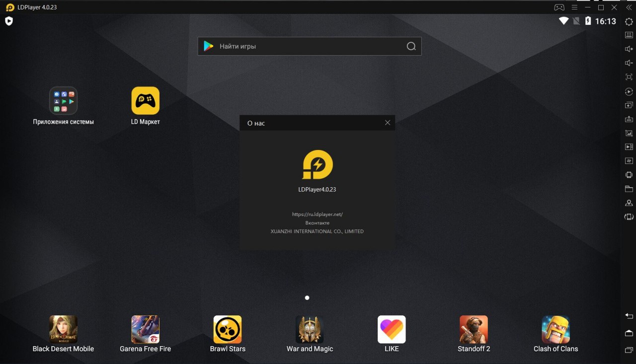Open the gamepad icon in the title bar
Screen dimensions: 636x364
559,7
